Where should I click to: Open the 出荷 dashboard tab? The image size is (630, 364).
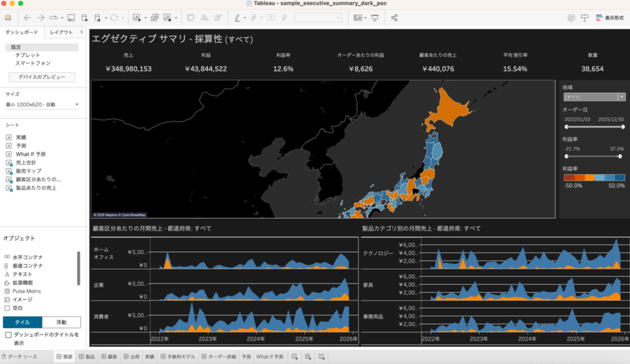click(132, 357)
